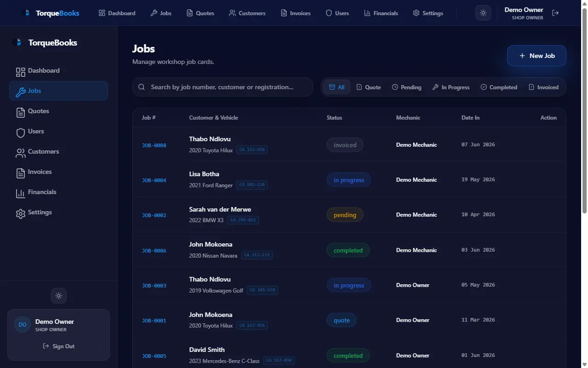
Task: Click the Users shield icon in top navigation
Action: click(x=329, y=13)
